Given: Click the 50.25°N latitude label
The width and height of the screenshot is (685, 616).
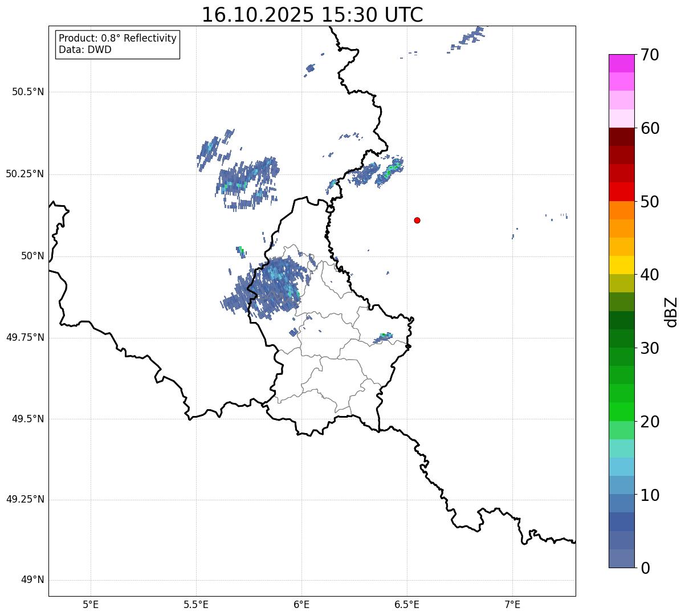Looking at the screenshot, I should [25, 174].
